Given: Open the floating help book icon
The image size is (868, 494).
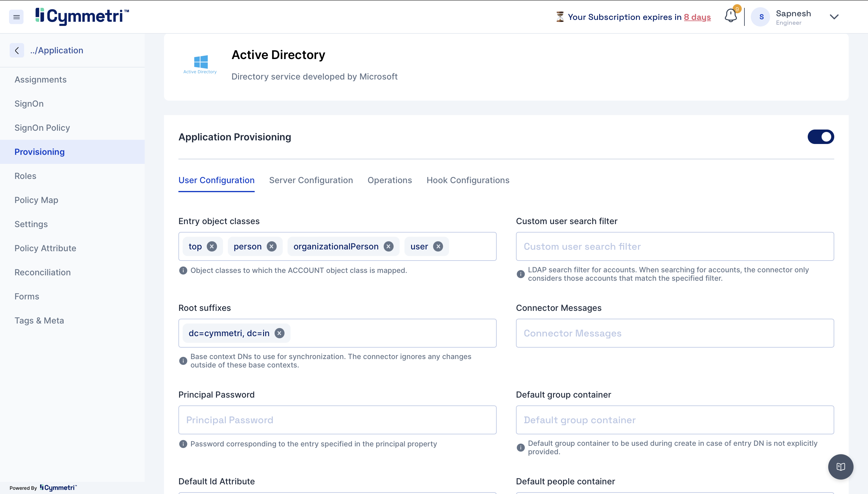Looking at the screenshot, I should point(840,467).
